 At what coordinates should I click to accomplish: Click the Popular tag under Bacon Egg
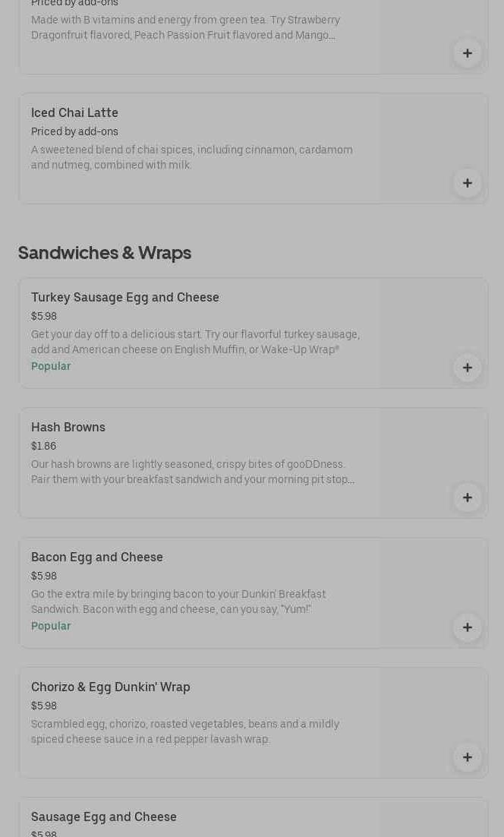pyautogui.click(x=51, y=626)
